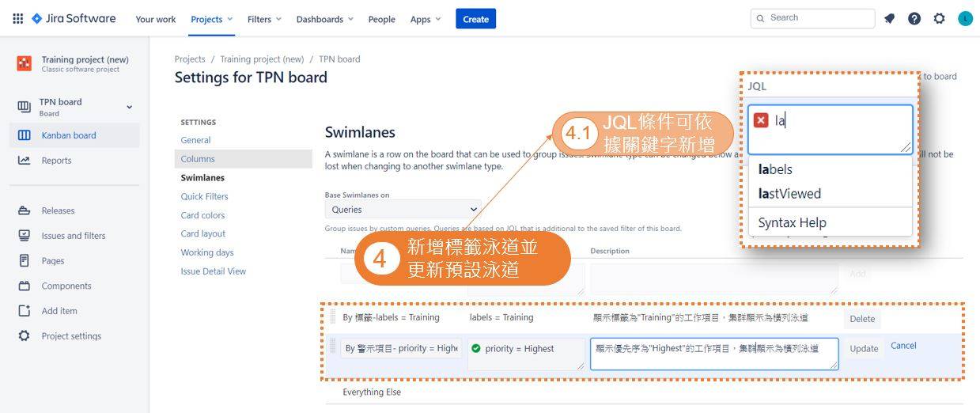
Task: Expand the Filters menu
Action: tap(265, 19)
